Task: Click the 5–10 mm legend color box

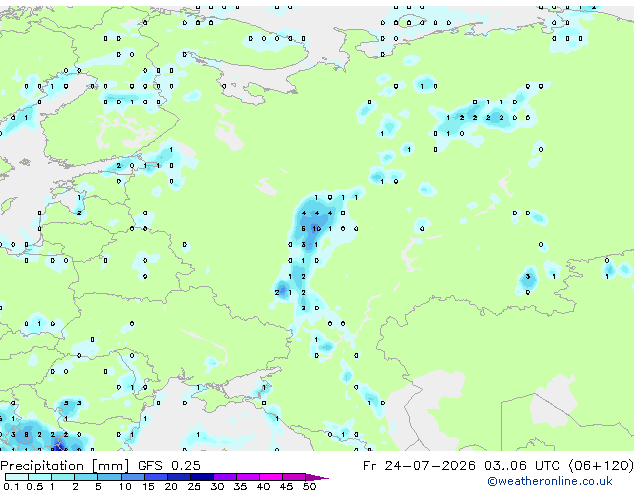Action: coord(109,477)
